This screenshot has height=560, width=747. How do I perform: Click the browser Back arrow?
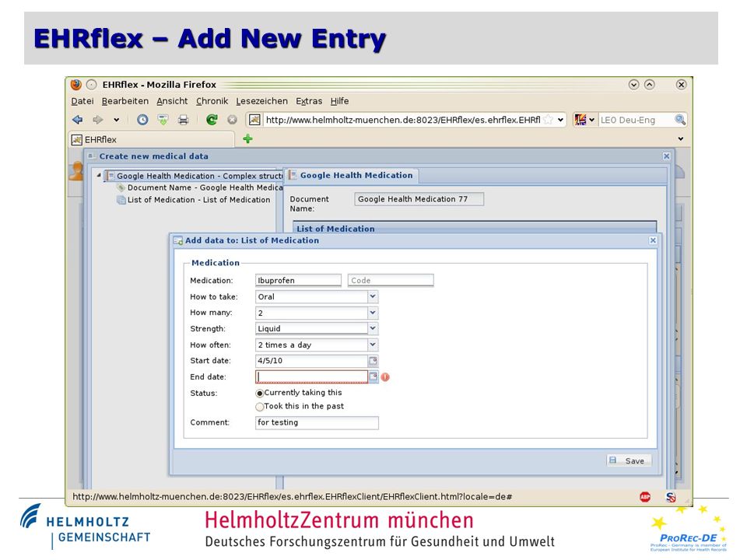pyautogui.click(x=78, y=120)
